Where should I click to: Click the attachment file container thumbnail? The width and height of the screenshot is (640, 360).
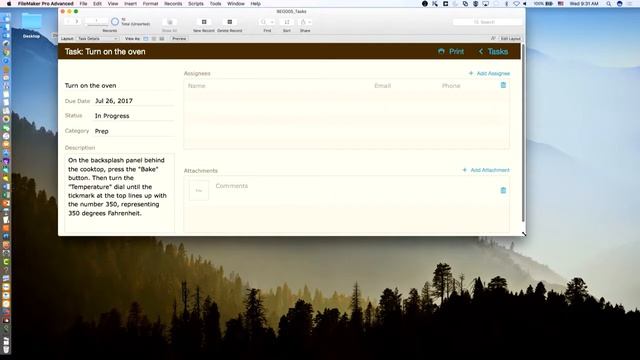(199, 190)
